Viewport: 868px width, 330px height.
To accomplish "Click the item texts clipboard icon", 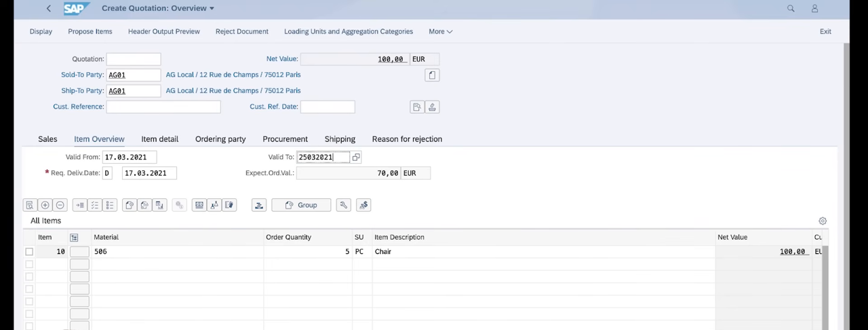I will pyautogui.click(x=229, y=205).
